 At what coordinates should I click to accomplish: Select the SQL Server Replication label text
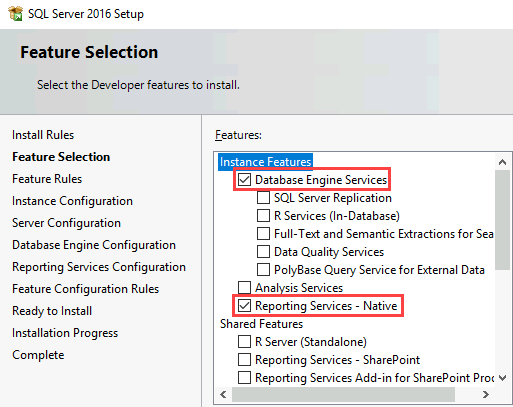coord(333,198)
